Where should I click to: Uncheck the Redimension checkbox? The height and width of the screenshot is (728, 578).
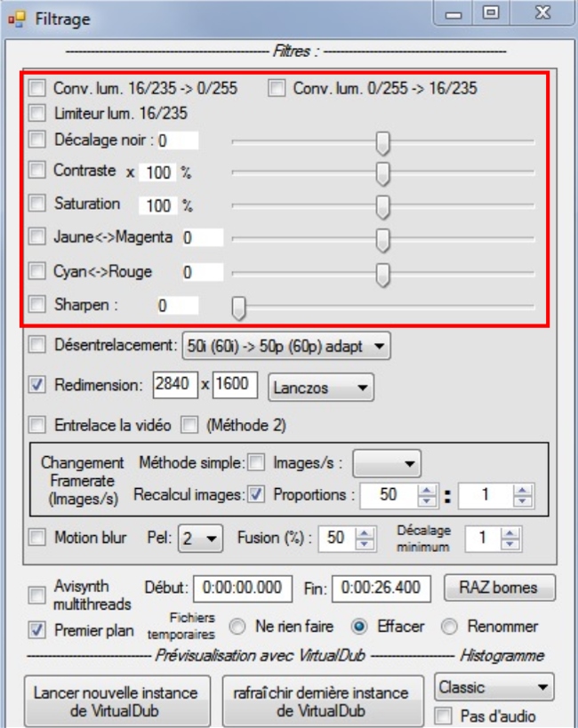click(36, 384)
